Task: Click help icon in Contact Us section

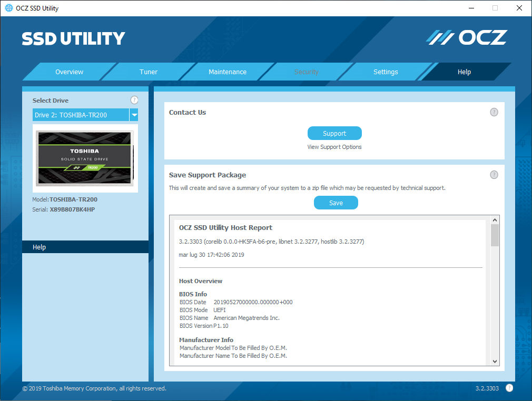Action: [x=494, y=112]
